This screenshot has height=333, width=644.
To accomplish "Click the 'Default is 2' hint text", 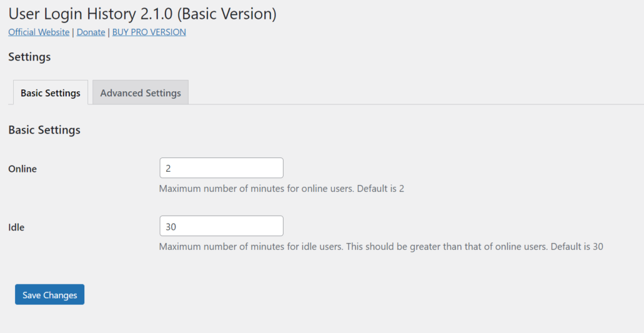I will pyautogui.click(x=380, y=188).
